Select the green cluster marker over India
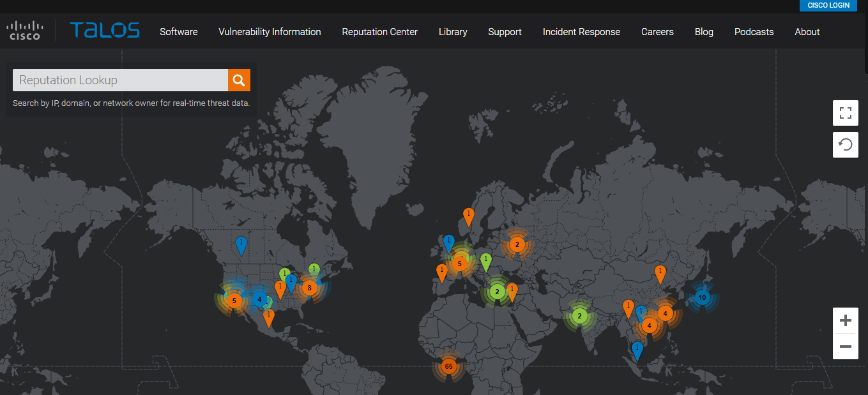The height and width of the screenshot is (395, 868). (x=579, y=316)
